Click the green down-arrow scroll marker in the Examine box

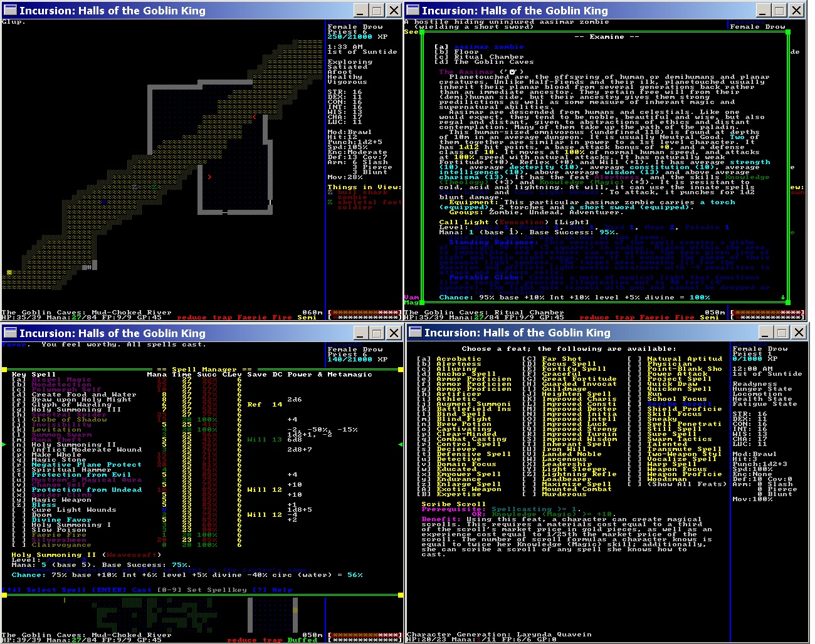click(783, 298)
